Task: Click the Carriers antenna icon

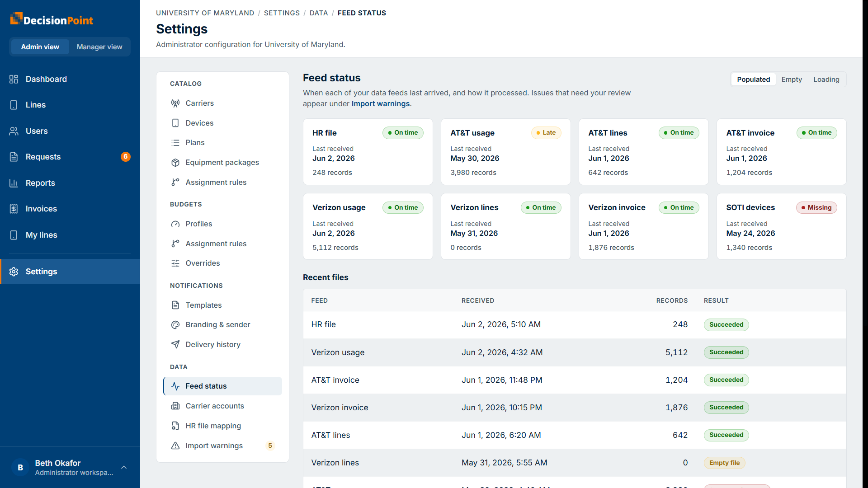Action: (x=175, y=103)
